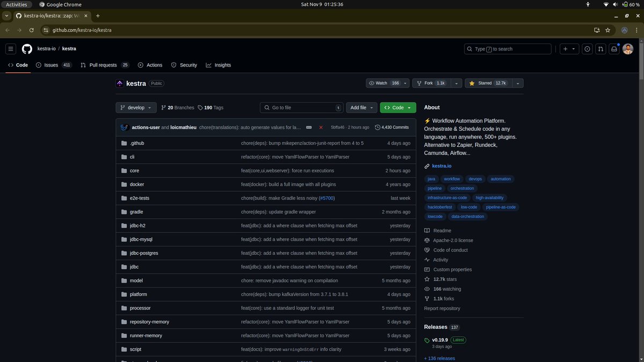Reload the page in Chrome
The height and width of the screenshot is (362, 644).
click(x=31, y=30)
